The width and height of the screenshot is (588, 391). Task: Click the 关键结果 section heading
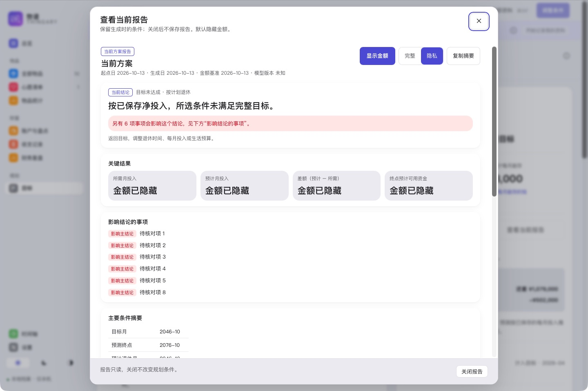[x=120, y=164]
